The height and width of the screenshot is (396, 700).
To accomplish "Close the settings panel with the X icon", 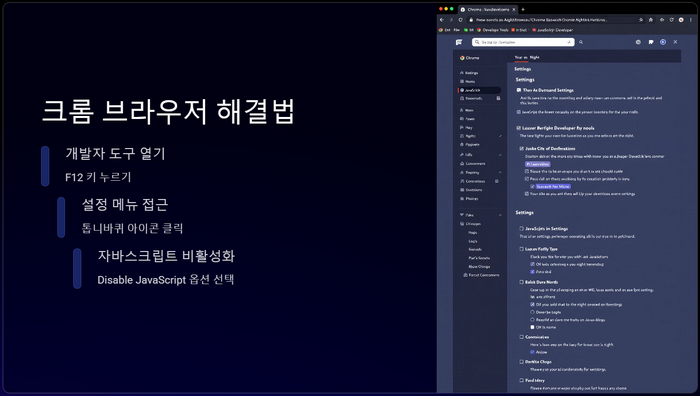I will [x=675, y=42].
